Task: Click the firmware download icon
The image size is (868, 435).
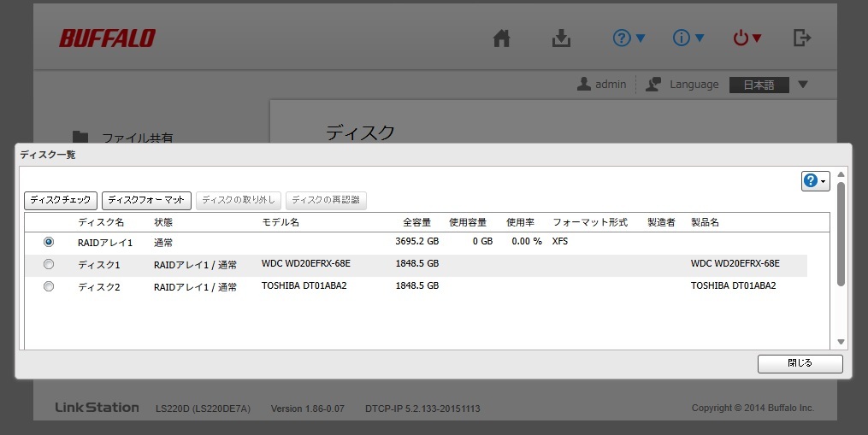Action: [x=561, y=38]
